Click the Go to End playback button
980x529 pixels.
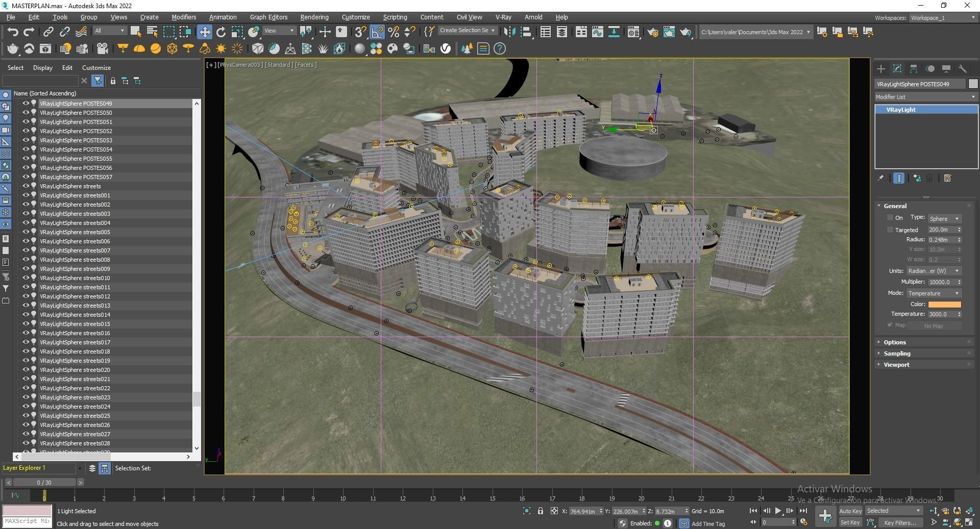click(x=803, y=511)
